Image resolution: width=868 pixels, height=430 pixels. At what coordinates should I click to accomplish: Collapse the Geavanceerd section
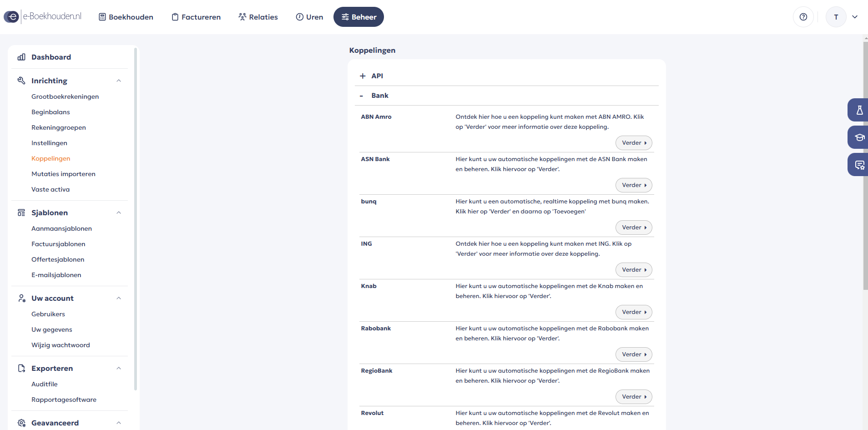point(119,423)
